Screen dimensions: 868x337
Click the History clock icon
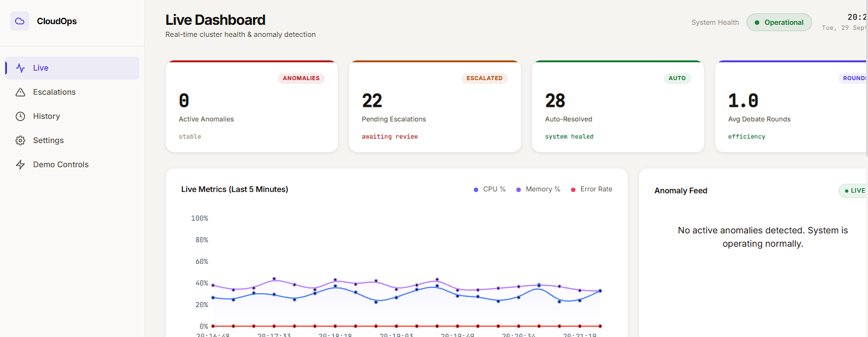20,116
